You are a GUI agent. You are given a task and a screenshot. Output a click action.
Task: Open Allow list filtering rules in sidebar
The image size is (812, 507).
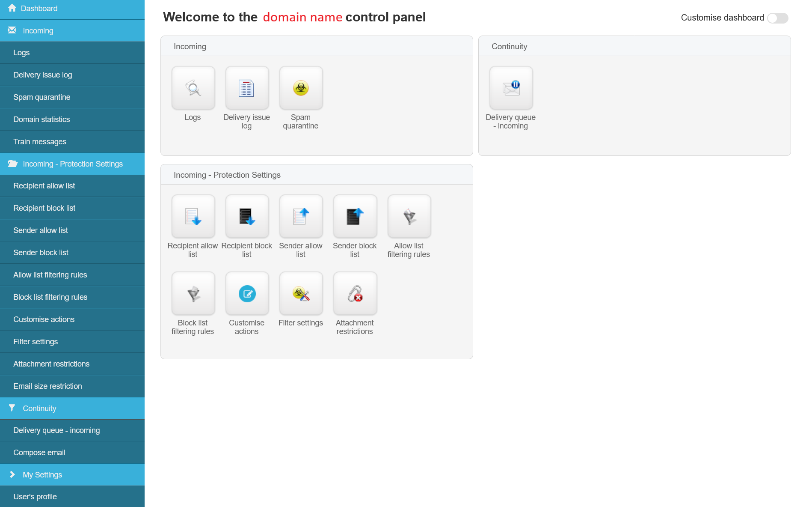(72, 275)
